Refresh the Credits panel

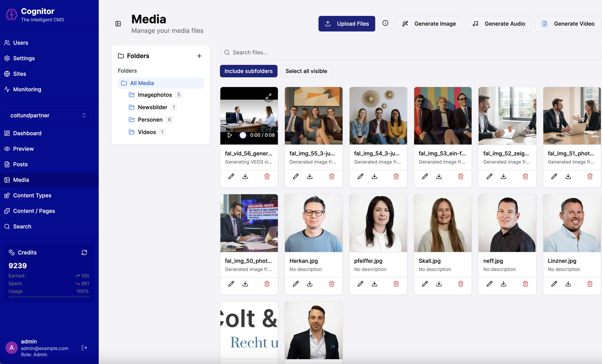pos(84,252)
